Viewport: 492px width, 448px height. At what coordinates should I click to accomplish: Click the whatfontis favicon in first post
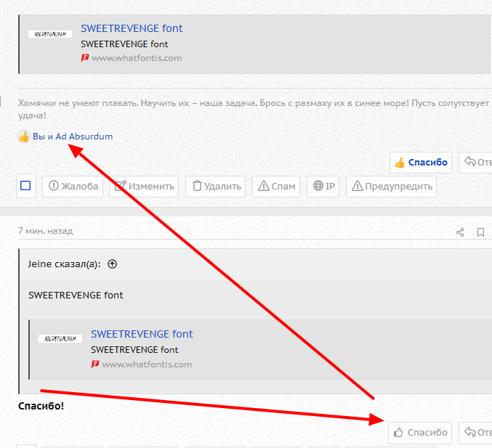pyautogui.click(x=85, y=58)
